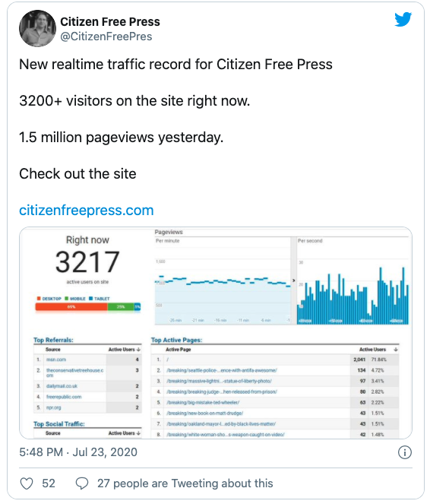Click the big-mistake-ted-wheeler page
This screenshot has height=504, width=430.
click(203, 402)
